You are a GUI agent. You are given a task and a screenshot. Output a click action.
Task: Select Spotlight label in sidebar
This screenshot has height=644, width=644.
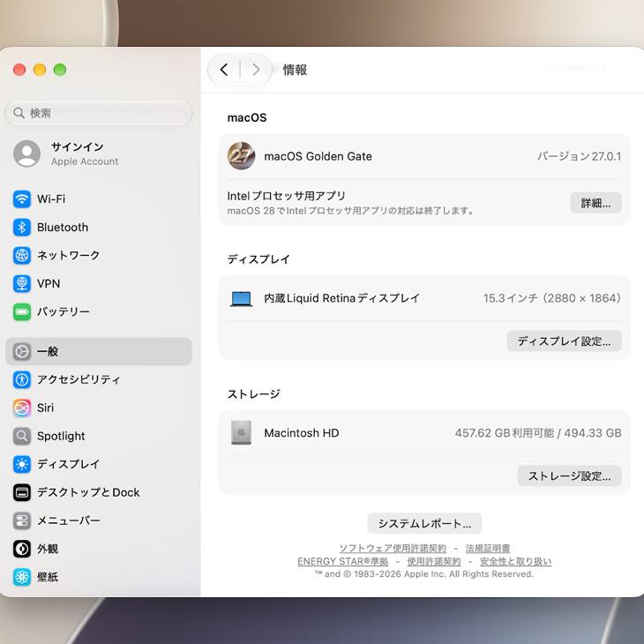[61, 436]
